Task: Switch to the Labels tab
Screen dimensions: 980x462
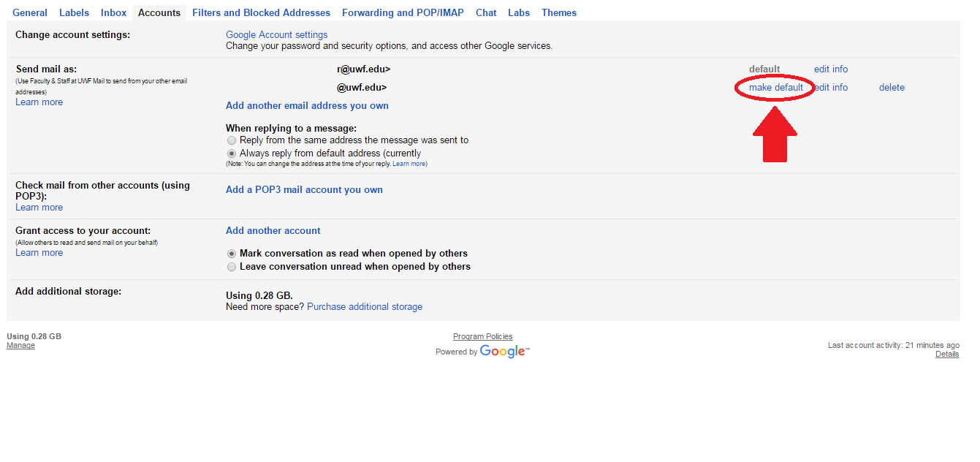Action: pyautogui.click(x=74, y=12)
